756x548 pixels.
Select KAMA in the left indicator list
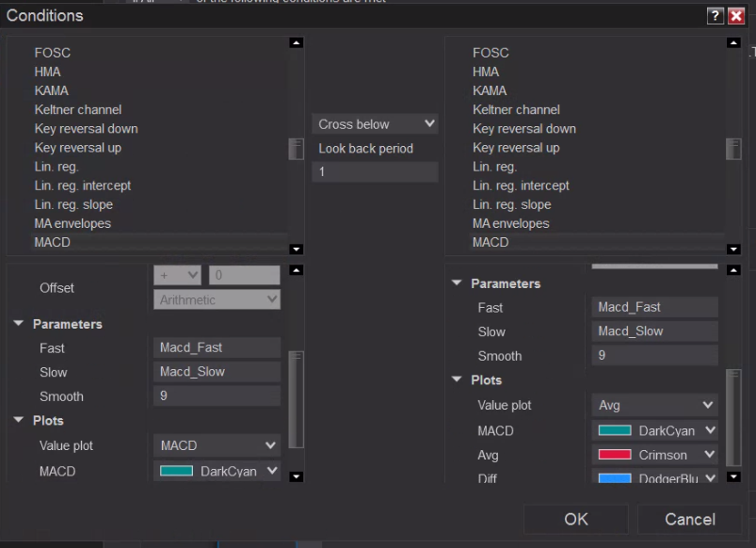52,90
